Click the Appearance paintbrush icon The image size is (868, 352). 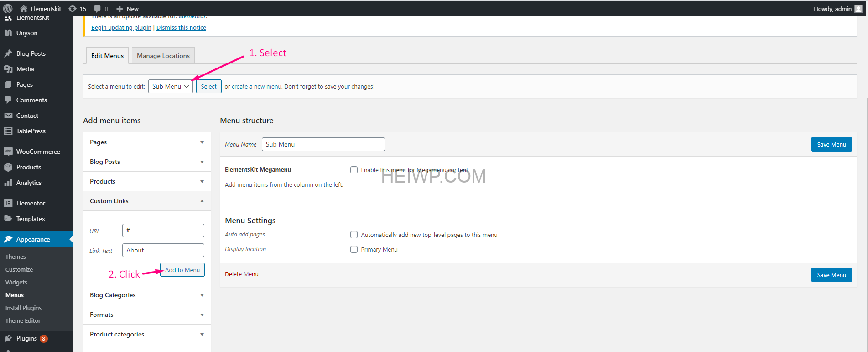pos(8,239)
